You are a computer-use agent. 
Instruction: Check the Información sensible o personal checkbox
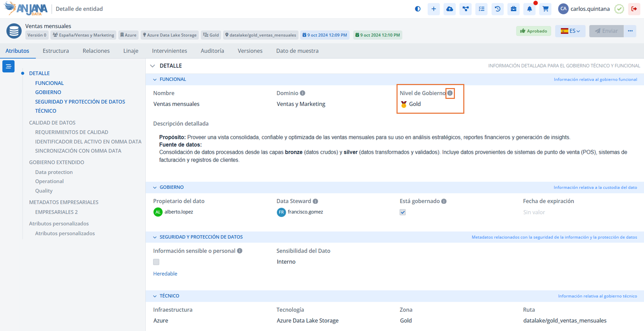pyautogui.click(x=156, y=262)
